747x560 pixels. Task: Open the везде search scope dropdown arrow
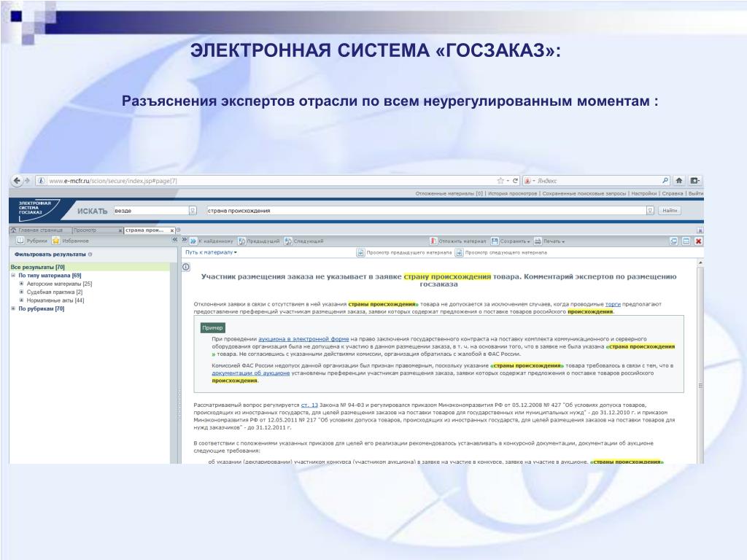click(193, 211)
